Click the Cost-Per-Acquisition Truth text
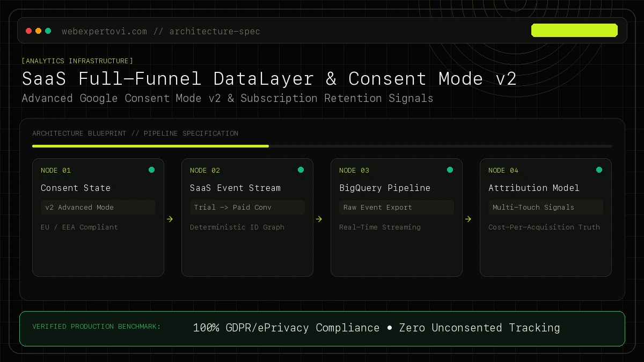644x362 pixels. coord(544,227)
